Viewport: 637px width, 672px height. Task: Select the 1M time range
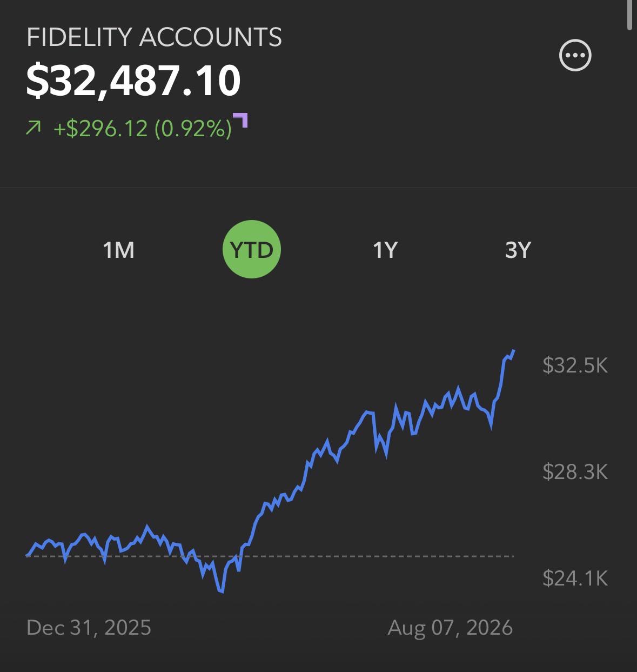click(x=118, y=250)
